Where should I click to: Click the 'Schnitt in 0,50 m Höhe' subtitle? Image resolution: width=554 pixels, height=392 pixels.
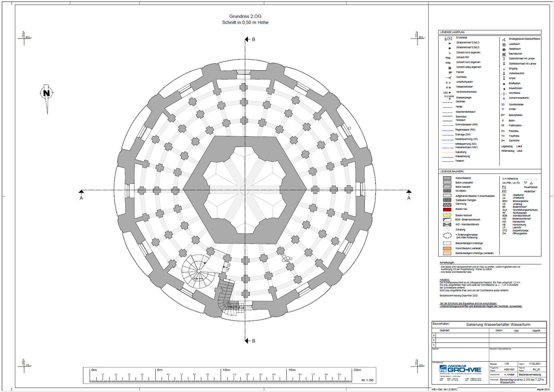pyautogui.click(x=245, y=22)
